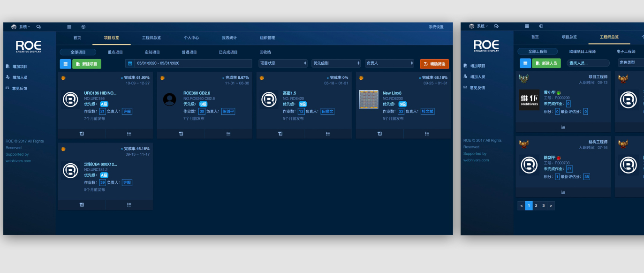Switch to the 报表统计 tab
The height and width of the screenshot is (273, 644).
tap(229, 38)
